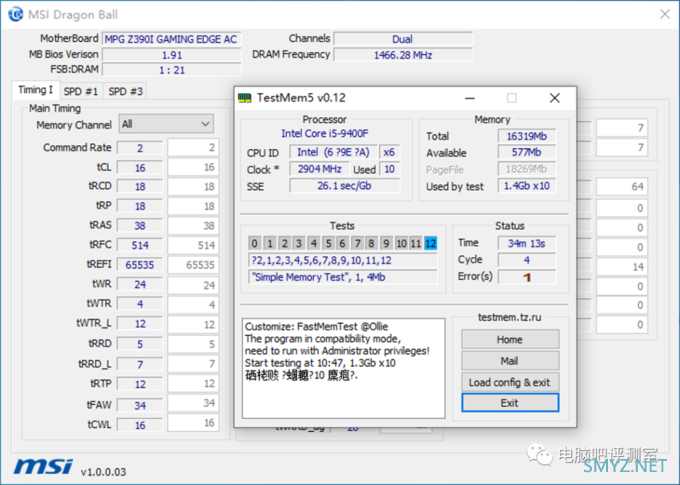The height and width of the screenshot is (485, 680).
Task: Click the gray tRFC 514 secondary field
Action: [x=193, y=245]
